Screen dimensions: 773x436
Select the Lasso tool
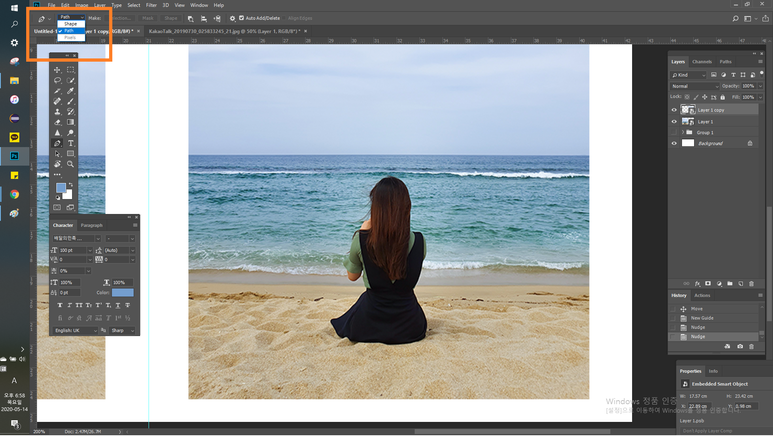[57, 80]
